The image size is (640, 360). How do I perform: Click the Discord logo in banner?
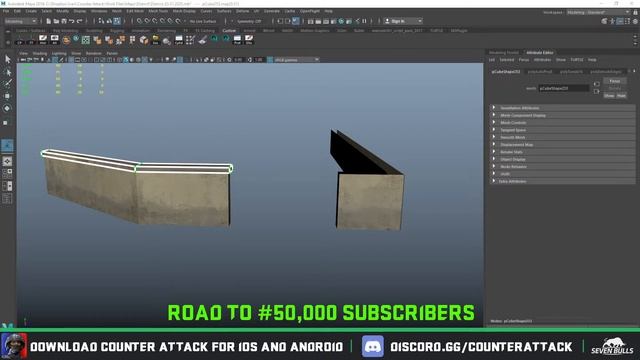[x=373, y=347]
